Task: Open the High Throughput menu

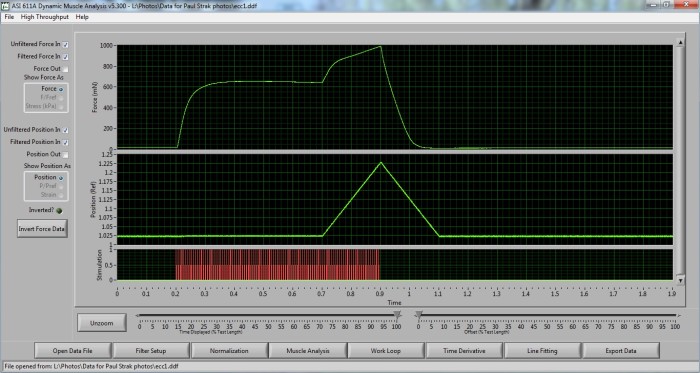Action: 45,17
